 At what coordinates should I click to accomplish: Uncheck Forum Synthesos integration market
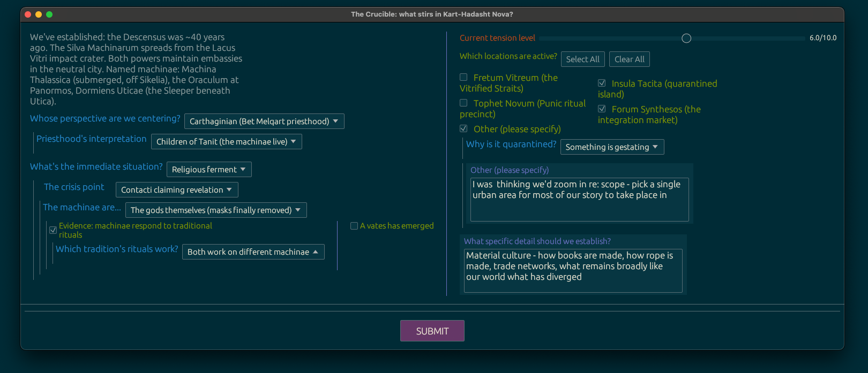click(602, 109)
